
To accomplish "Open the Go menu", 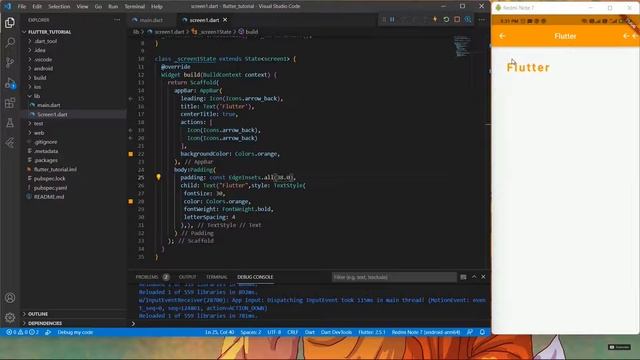I will [x=98, y=7].
